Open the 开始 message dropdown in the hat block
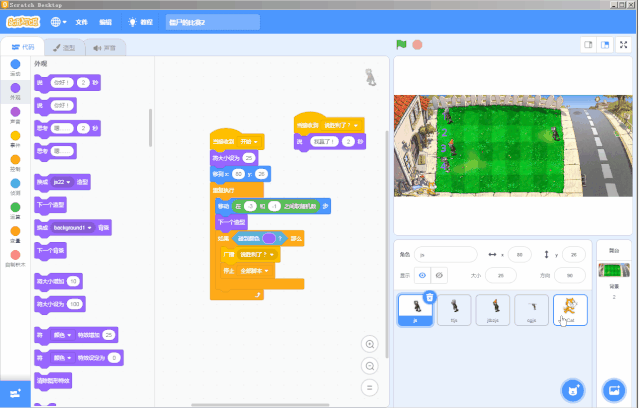Screen dimensions: 639x408 pos(249,141)
